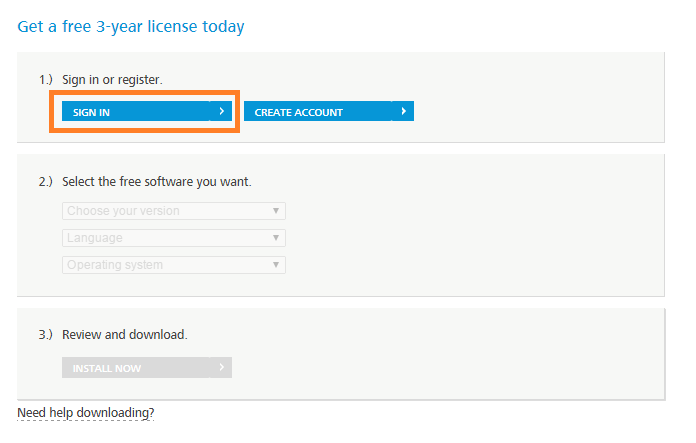Viewport: 696px width, 443px height.
Task: Open the Choose your version dropdown
Action: (174, 211)
